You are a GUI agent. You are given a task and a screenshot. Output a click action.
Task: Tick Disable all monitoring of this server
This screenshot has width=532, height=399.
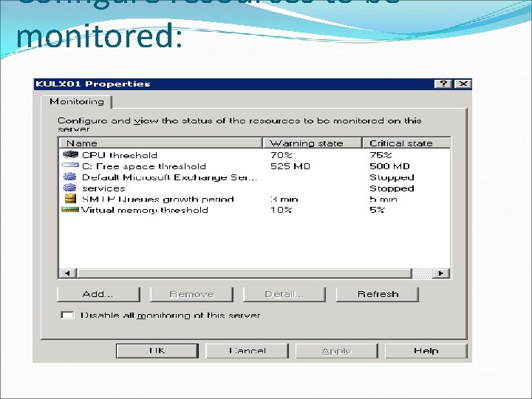tap(67, 316)
